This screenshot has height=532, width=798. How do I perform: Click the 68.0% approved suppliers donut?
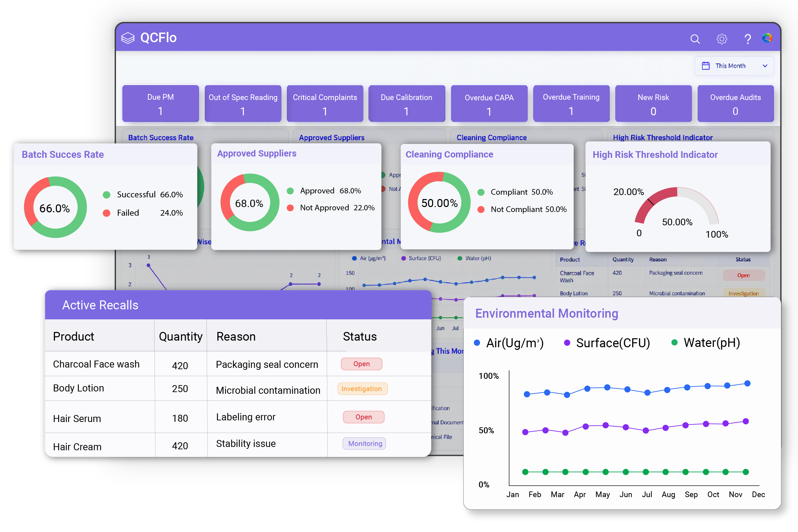click(x=250, y=203)
